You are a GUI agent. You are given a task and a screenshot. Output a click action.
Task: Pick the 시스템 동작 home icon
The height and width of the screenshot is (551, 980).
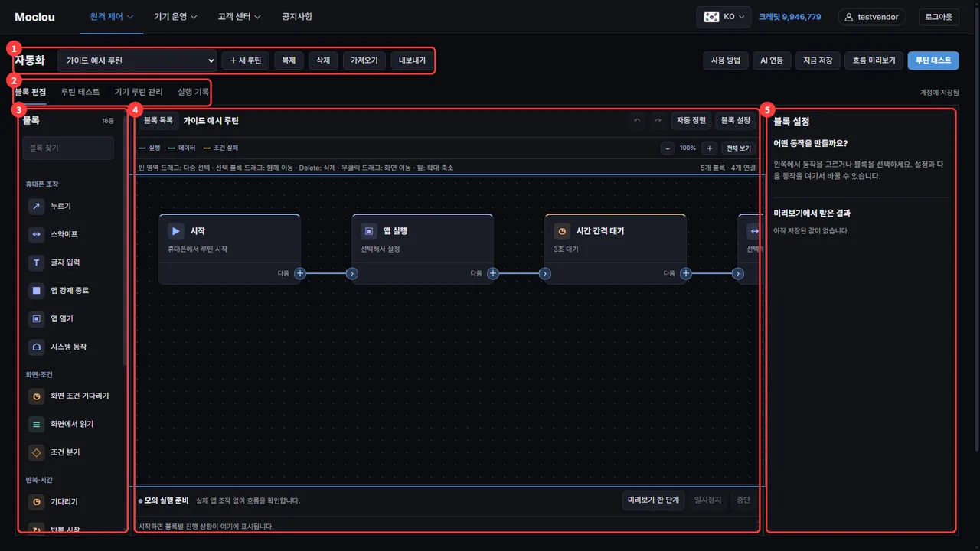tap(36, 347)
